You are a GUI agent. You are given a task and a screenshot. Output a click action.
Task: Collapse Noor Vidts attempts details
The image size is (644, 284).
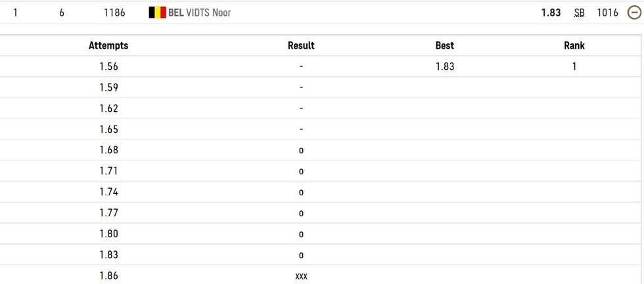[634, 12]
